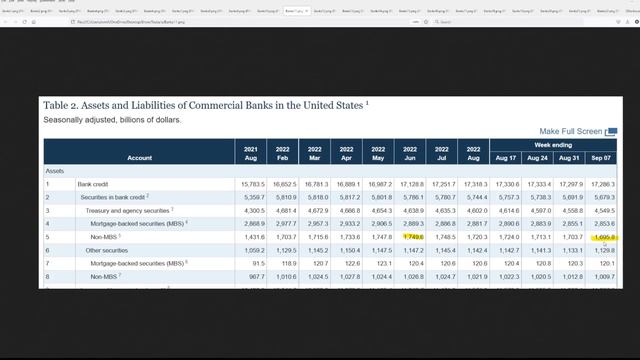The height and width of the screenshot is (360, 640).
Task: Click the table title Table 2 heading
Action: (x=206, y=105)
